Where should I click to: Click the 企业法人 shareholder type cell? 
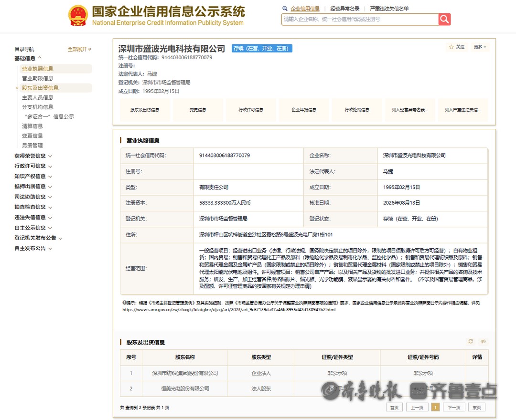pyautogui.click(x=261, y=373)
